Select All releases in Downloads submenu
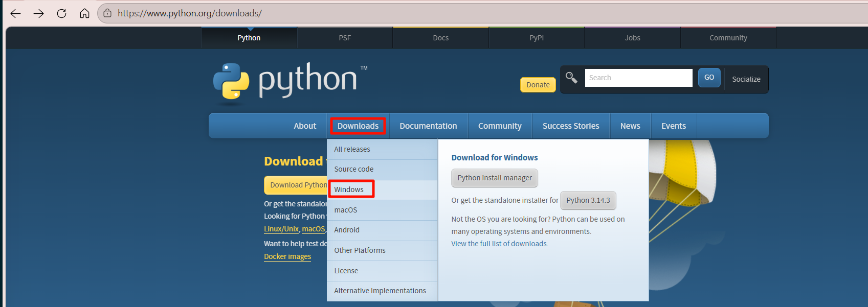Image resolution: width=868 pixels, height=307 pixels. (x=382, y=149)
